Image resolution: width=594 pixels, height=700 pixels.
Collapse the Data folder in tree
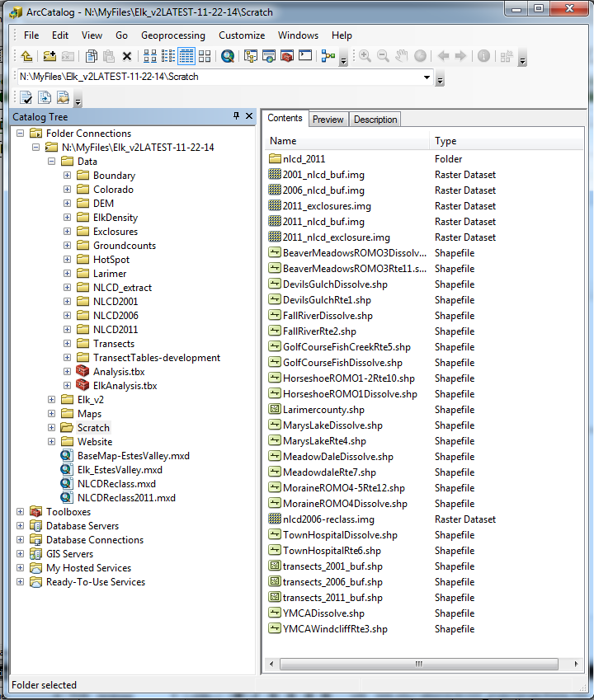[x=52, y=162]
